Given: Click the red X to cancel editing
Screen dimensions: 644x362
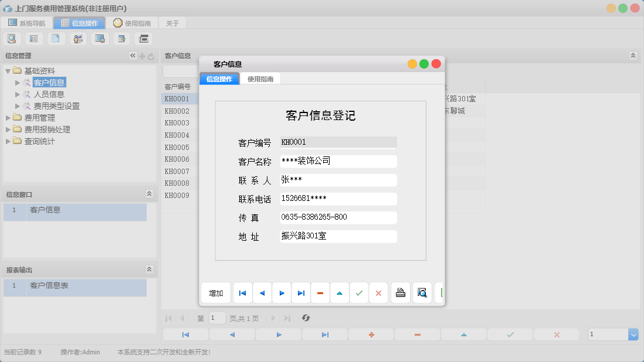Looking at the screenshot, I should coord(378,292).
